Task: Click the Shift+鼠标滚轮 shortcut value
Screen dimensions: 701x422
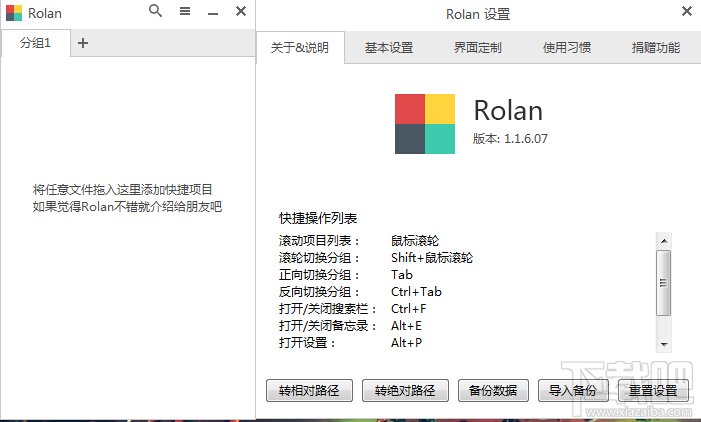Action: click(432, 257)
